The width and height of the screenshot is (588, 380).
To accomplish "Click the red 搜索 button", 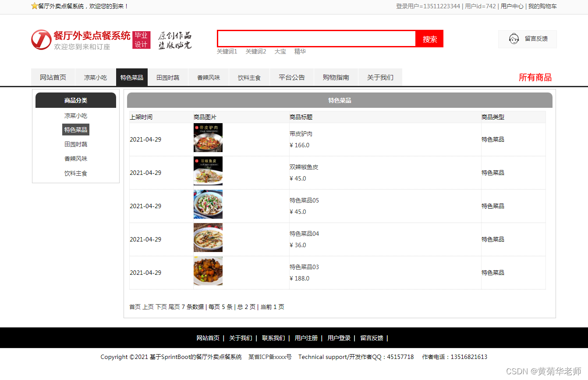I will click(429, 39).
